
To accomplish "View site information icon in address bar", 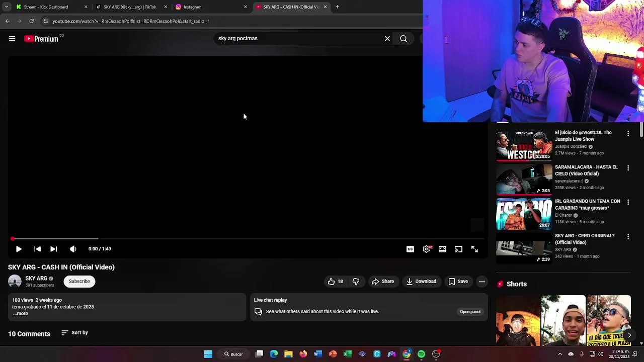I will (x=46, y=21).
